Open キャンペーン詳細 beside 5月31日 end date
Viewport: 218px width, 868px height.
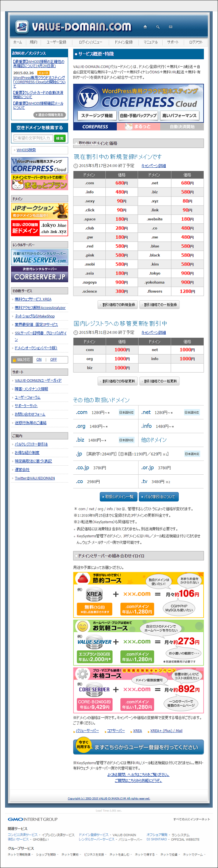click(154, 333)
